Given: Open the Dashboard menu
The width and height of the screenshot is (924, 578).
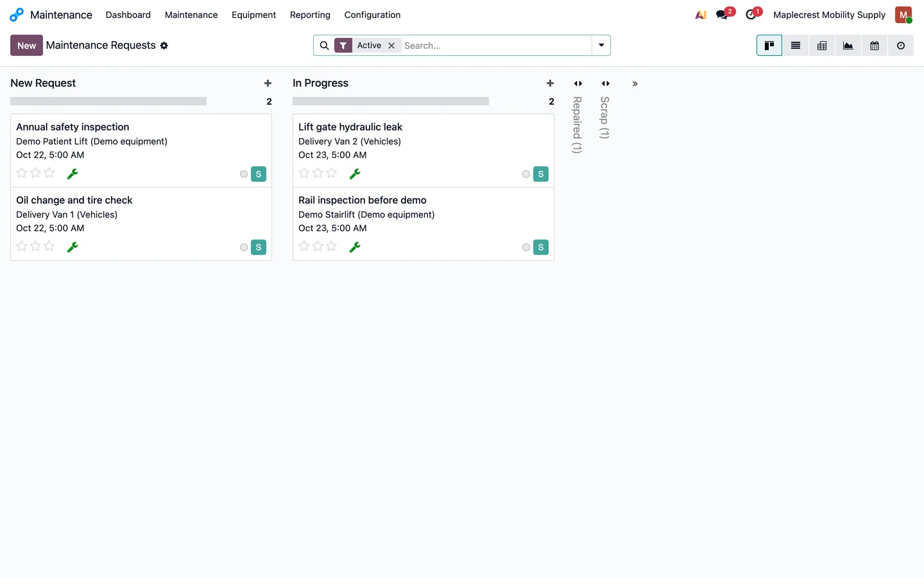Looking at the screenshot, I should [x=128, y=15].
